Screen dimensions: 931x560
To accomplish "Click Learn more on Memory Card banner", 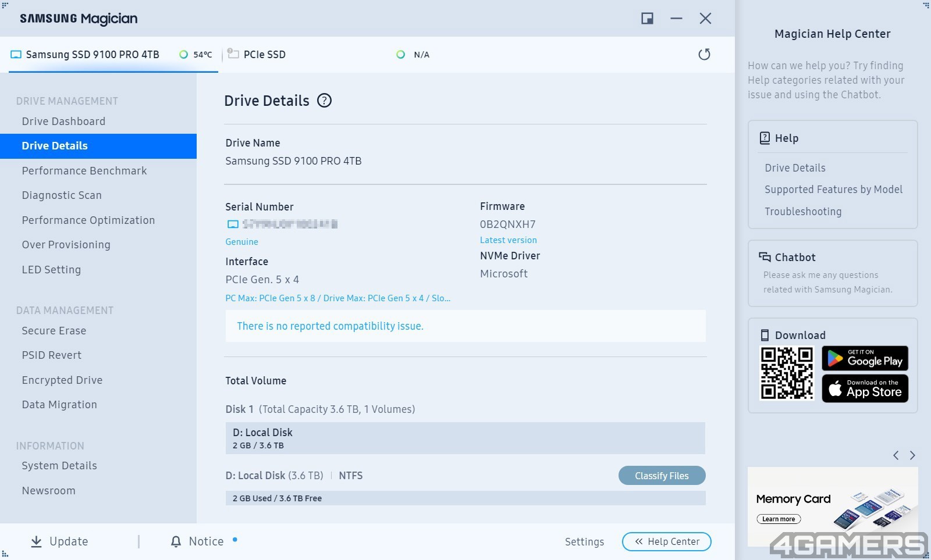I will (779, 519).
